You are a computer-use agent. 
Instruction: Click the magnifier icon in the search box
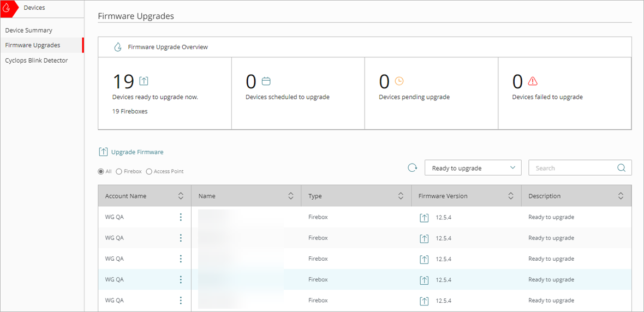click(x=621, y=168)
